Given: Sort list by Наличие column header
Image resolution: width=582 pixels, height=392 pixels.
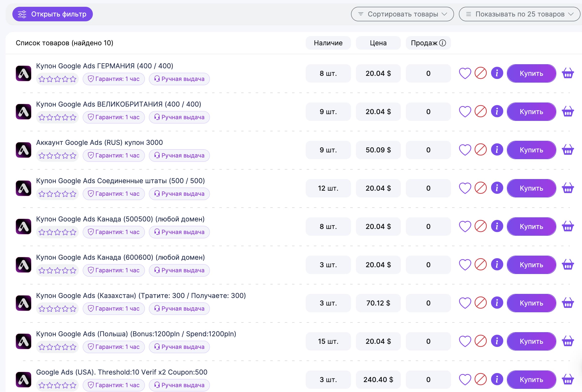Looking at the screenshot, I should 328,43.
